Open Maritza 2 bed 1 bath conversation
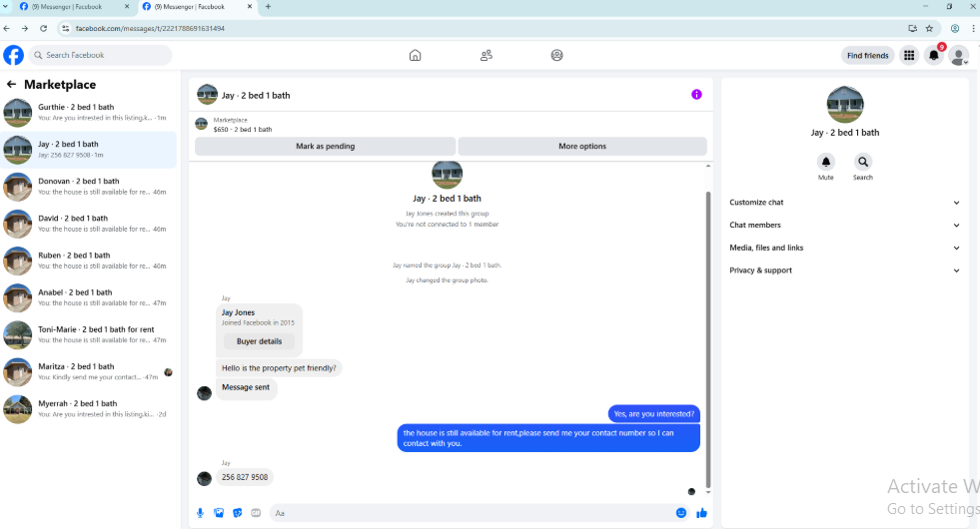The height and width of the screenshot is (529, 980). click(x=88, y=371)
